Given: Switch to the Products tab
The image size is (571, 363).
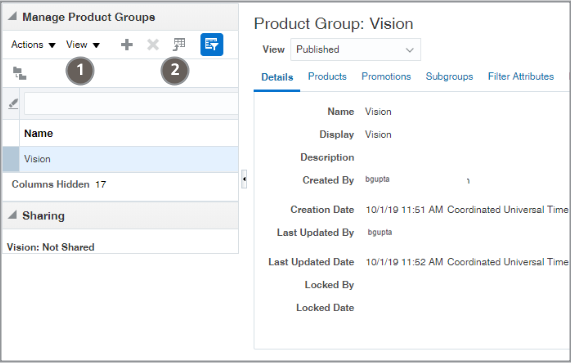Looking at the screenshot, I should point(327,76).
